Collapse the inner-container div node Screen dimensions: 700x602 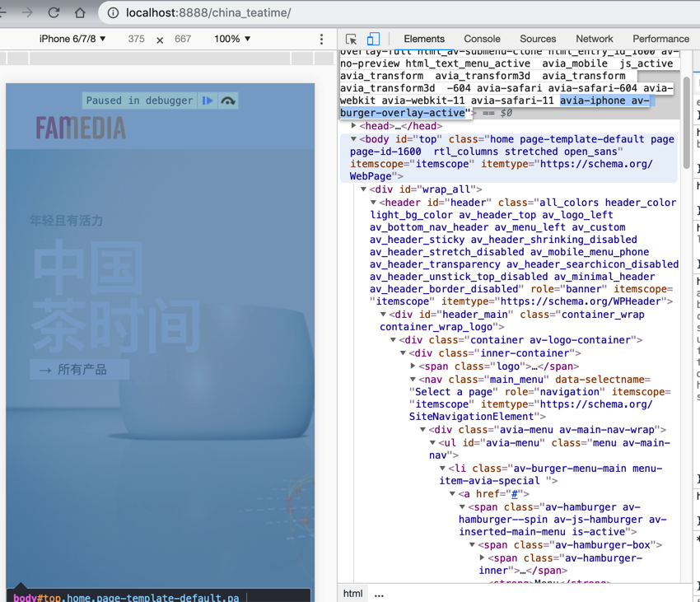[x=403, y=352]
